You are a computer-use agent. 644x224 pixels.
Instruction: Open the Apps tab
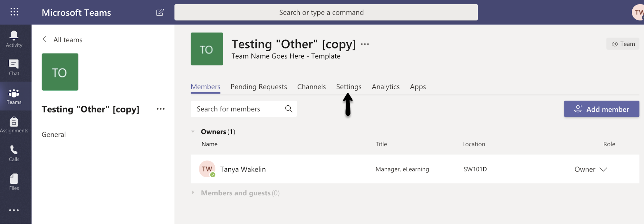pos(418,87)
